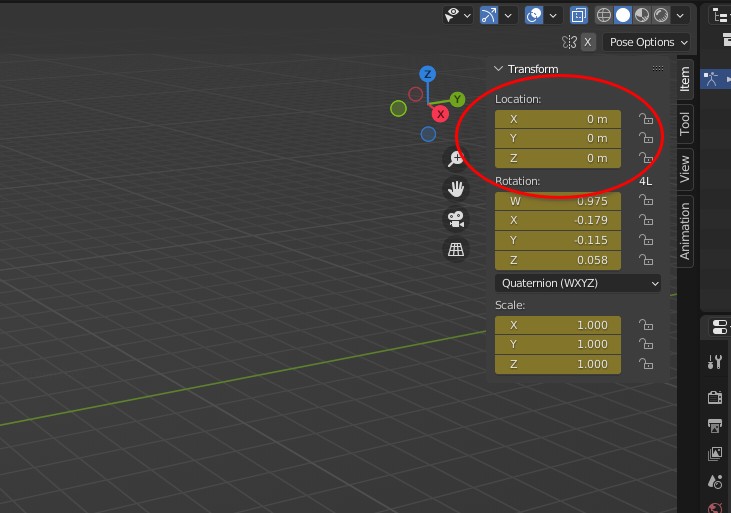The height and width of the screenshot is (513, 731).
Task: Click Rotation Z value 0.058
Action: (558, 261)
